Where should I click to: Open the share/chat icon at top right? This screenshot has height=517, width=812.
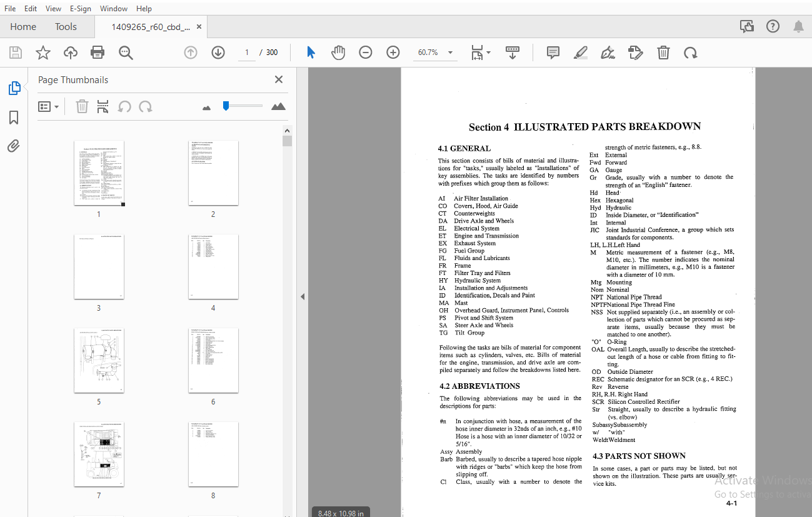(746, 26)
